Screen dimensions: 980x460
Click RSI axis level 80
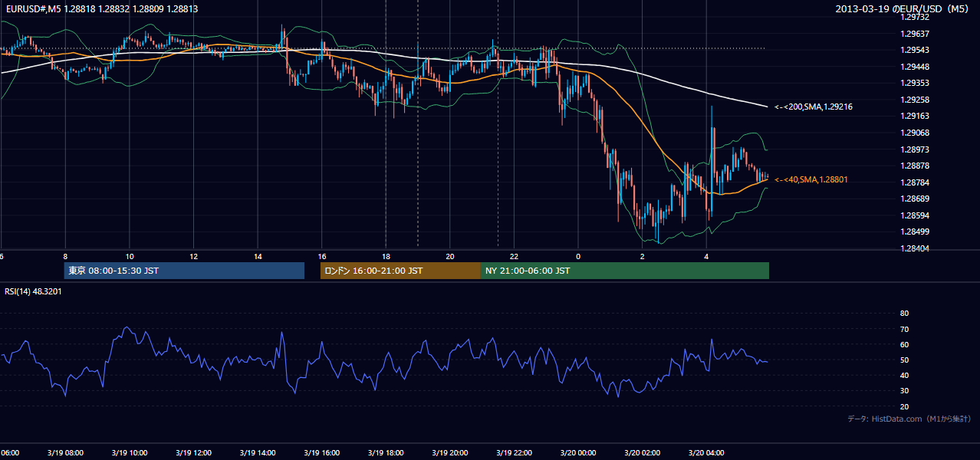[904, 314]
